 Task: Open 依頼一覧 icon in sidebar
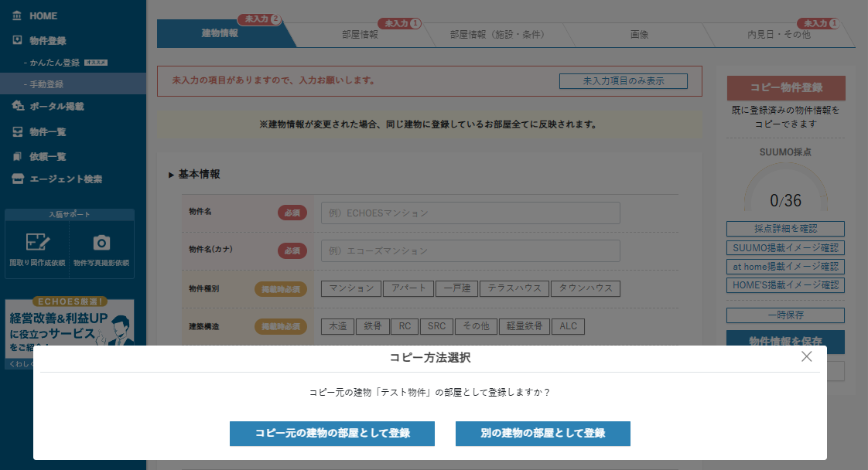click(x=17, y=156)
